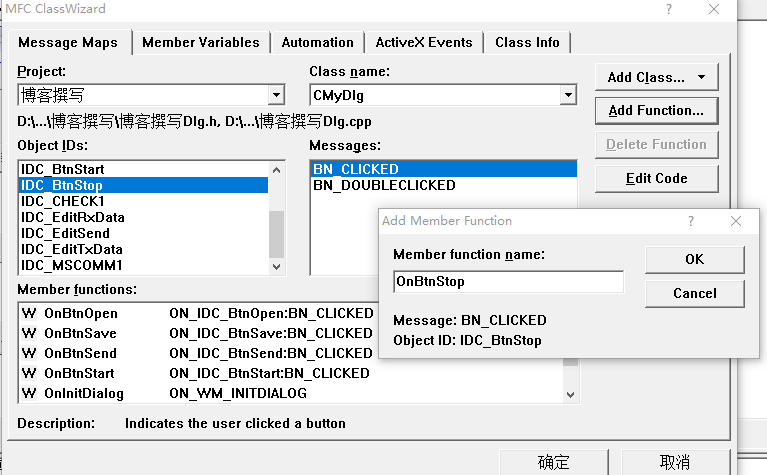Image resolution: width=767 pixels, height=475 pixels.
Task: Select IDC_MSCOMM1 in Object IDs
Action: point(144,266)
